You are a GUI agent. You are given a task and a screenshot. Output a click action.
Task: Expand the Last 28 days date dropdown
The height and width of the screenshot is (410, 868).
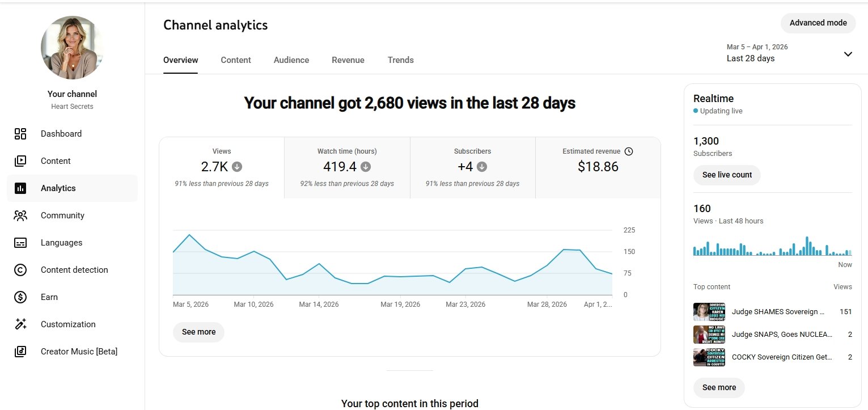[x=848, y=54]
